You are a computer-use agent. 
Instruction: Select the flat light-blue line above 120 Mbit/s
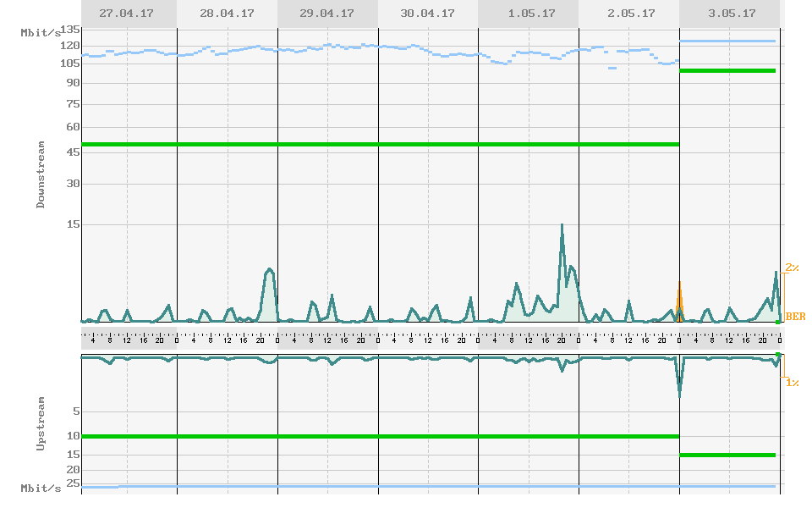727,41
